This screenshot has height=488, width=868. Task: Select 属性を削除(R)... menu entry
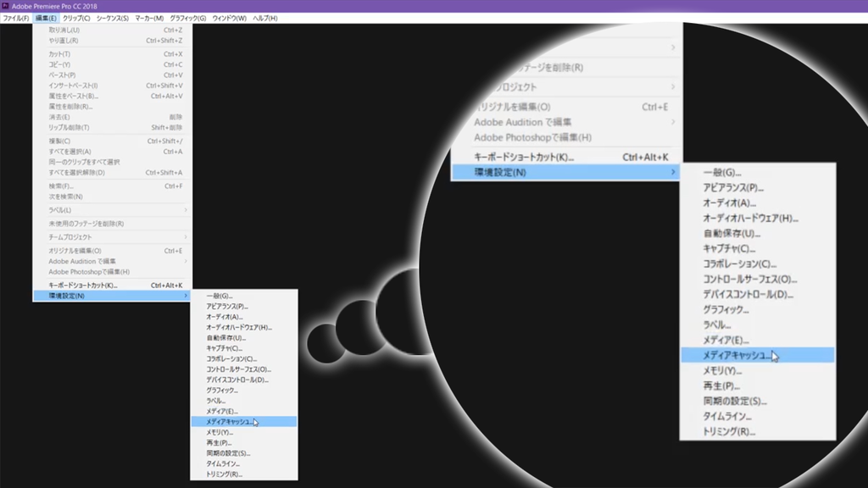pos(113,107)
